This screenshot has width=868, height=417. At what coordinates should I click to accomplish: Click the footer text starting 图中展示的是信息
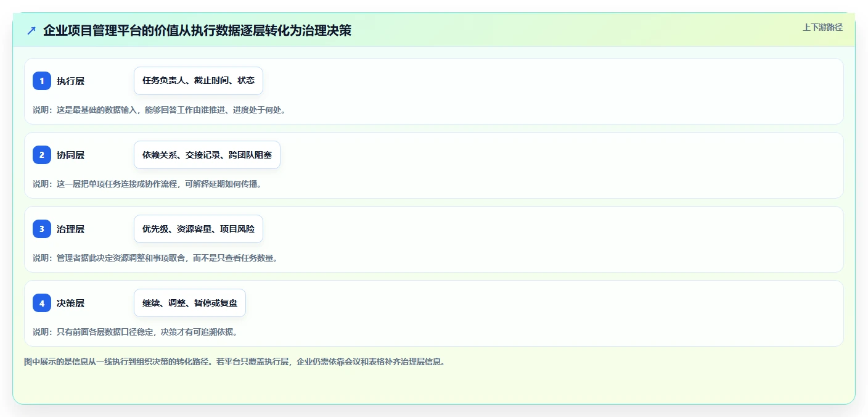tap(235, 361)
